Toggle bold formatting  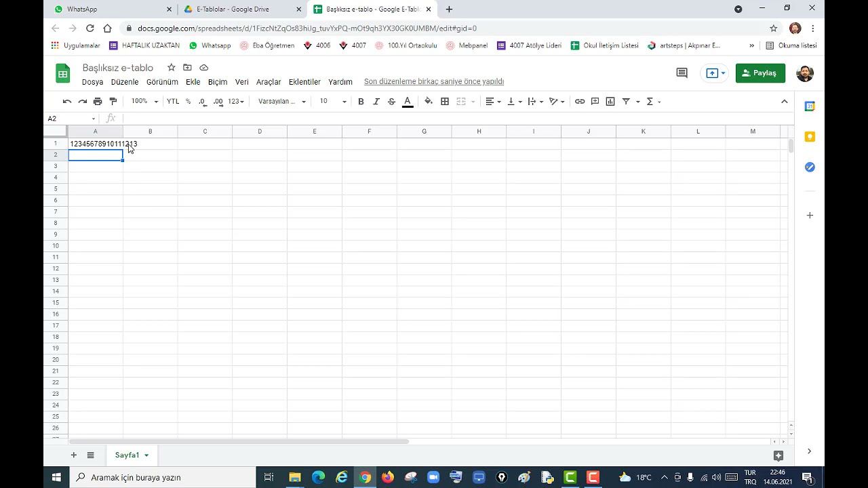[x=361, y=102]
